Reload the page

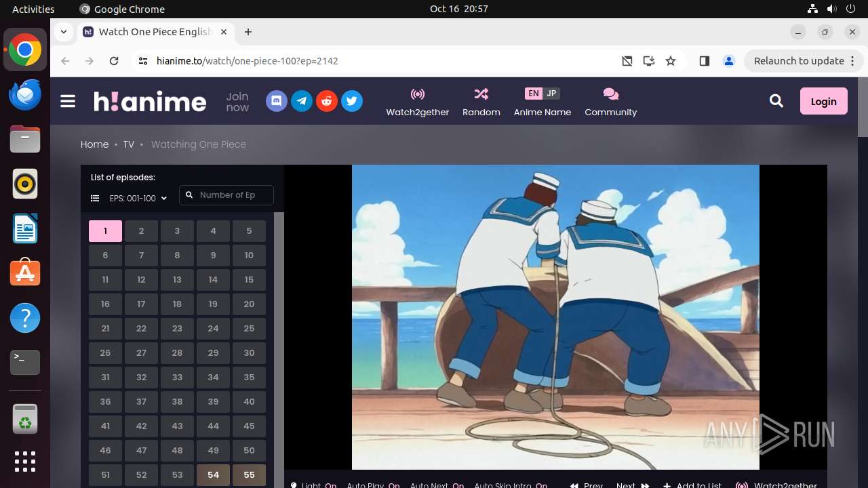114,61
